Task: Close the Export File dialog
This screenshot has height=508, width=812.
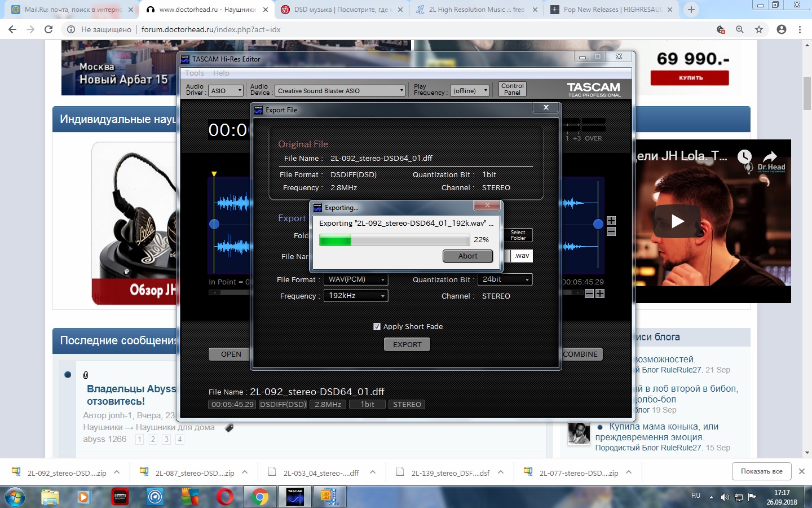Action: pyautogui.click(x=546, y=107)
